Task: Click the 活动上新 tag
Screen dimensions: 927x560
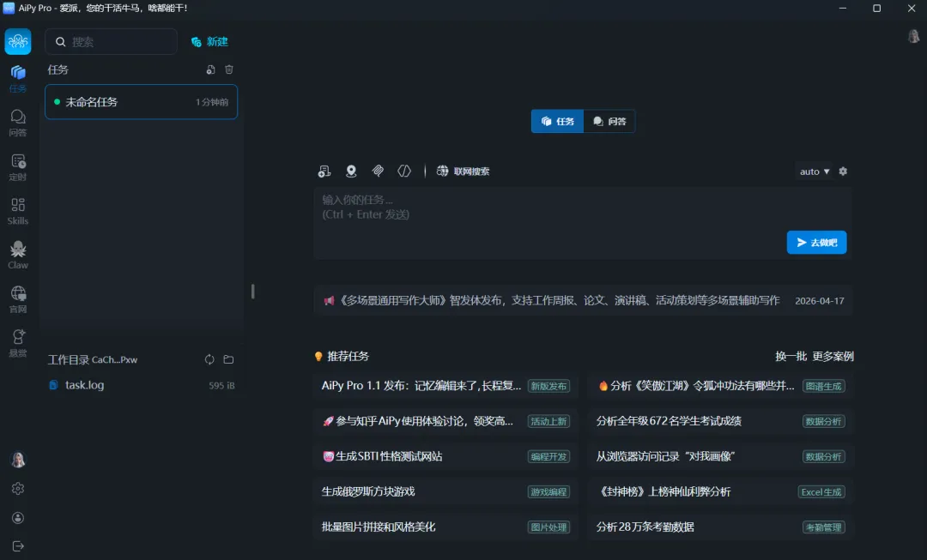Action: pyautogui.click(x=548, y=421)
